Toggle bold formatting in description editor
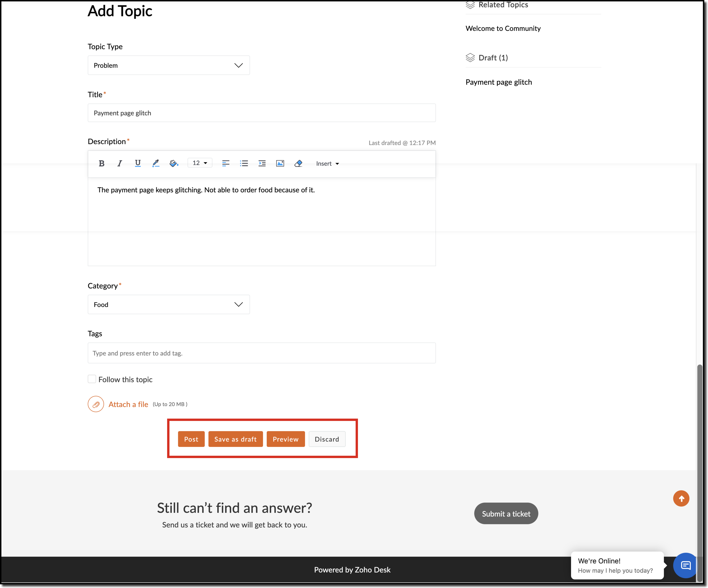Screen dimensions: 708x588 coord(101,163)
